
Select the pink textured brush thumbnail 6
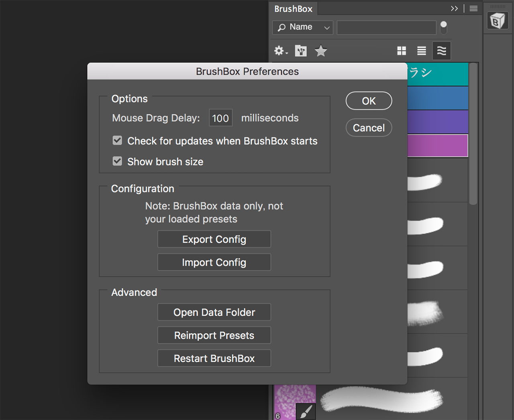point(295,402)
